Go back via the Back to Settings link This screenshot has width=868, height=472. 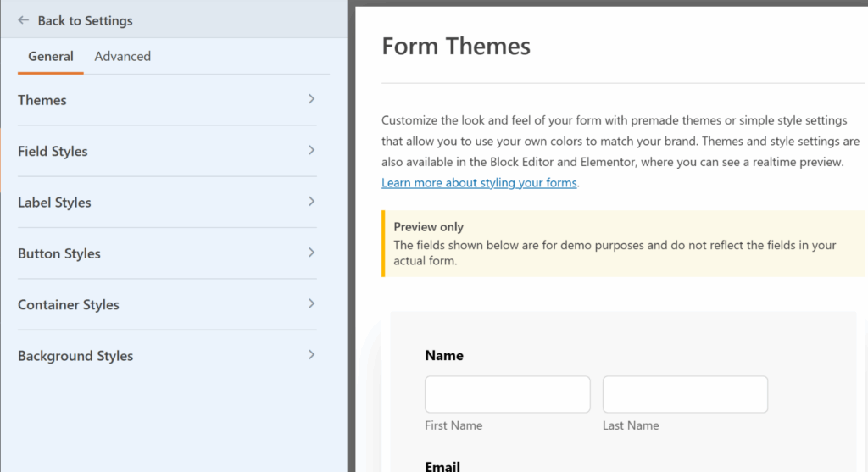[85, 20]
